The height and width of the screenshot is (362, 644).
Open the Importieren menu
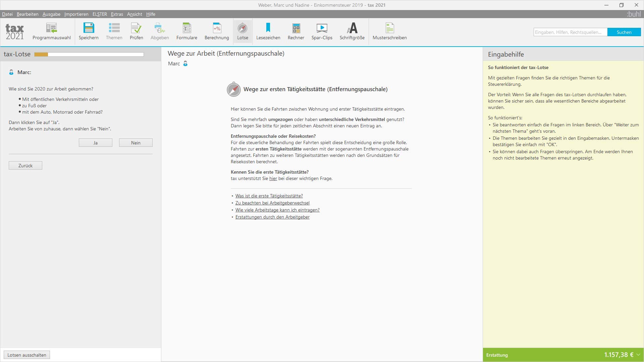coord(76,14)
